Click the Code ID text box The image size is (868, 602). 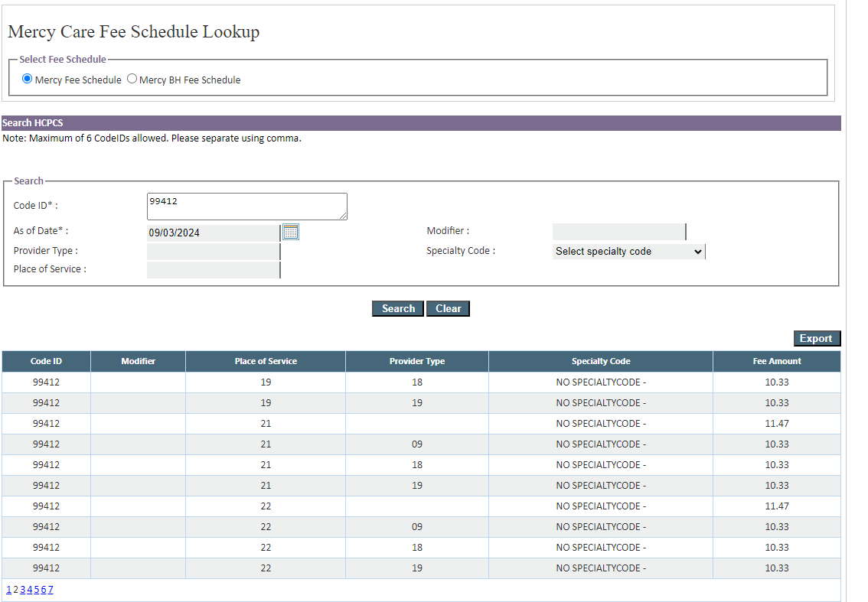(247, 207)
